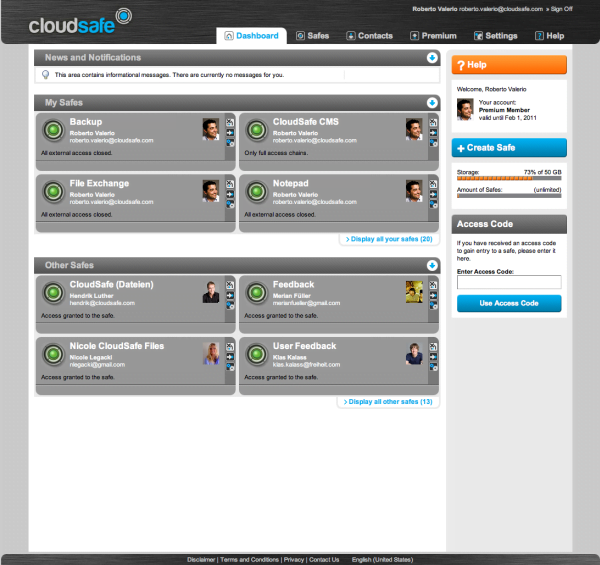This screenshot has width=600, height=565.
Task: Click Use Access Code button
Action: coord(509,303)
